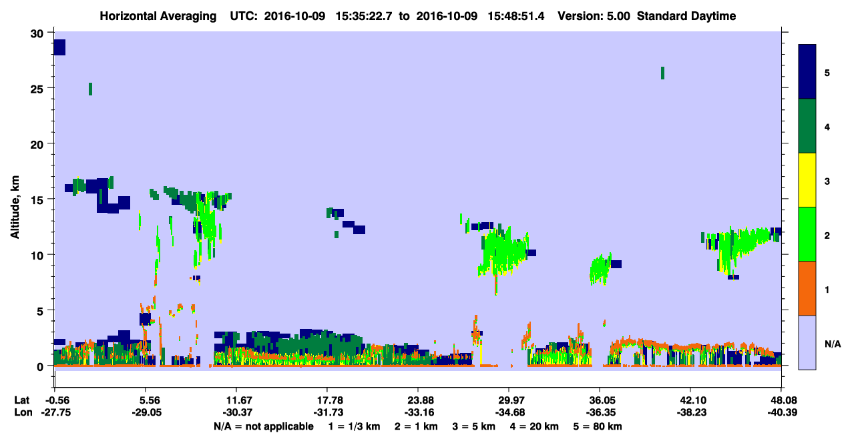Click the '4 = 20 km' legend entry
Image resolution: width=868 pixels, height=445 pixels.
pos(535,426)
